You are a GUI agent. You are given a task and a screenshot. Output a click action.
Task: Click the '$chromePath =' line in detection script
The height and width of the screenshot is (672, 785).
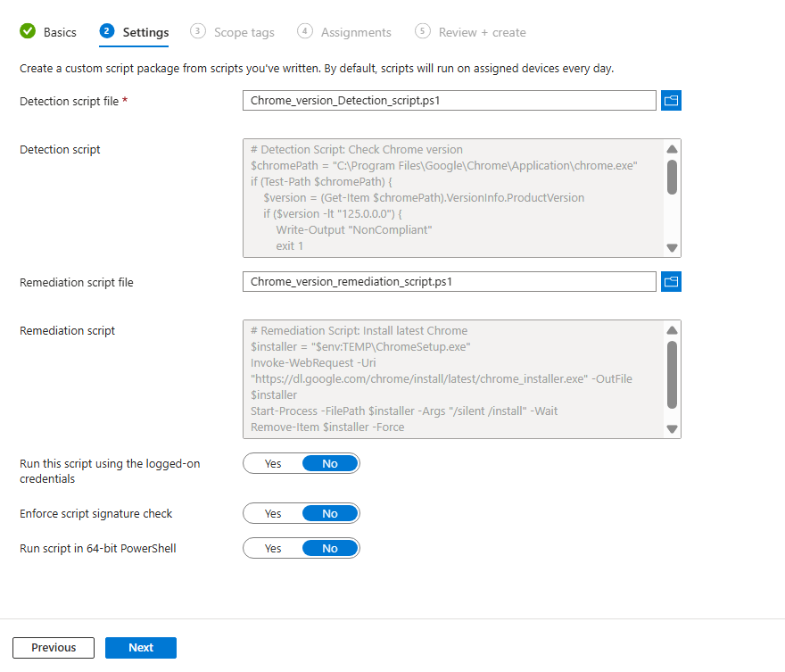(443, 166)
